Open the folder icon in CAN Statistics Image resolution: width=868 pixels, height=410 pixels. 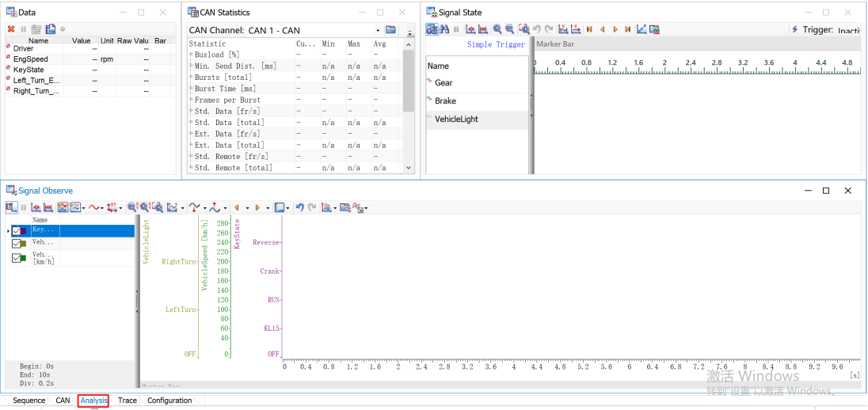point(390,30)
